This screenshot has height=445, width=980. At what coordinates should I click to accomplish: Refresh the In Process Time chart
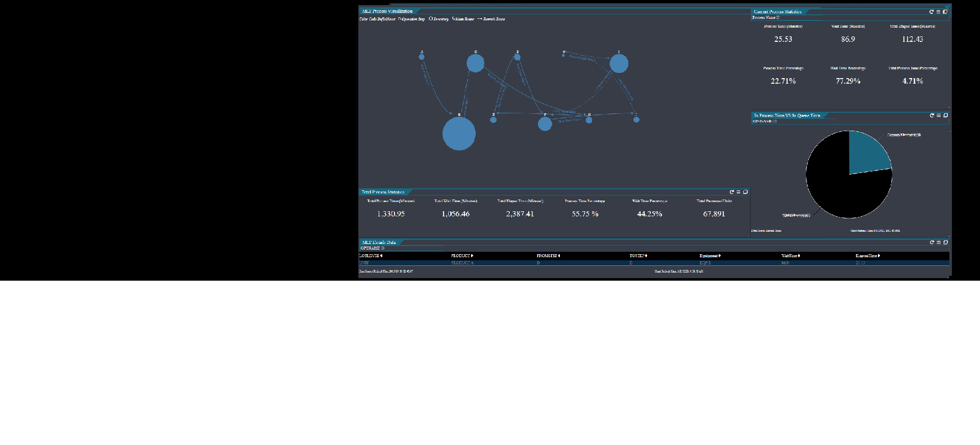pos(932,115)
